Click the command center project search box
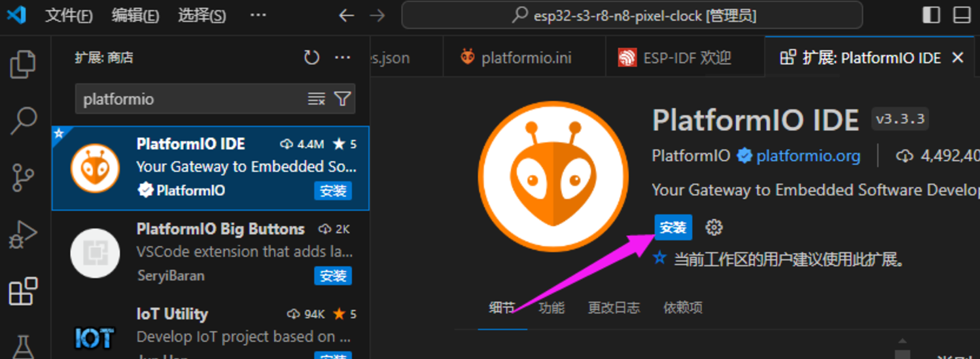This screenshot has width=980, height=359. (632, 15)
